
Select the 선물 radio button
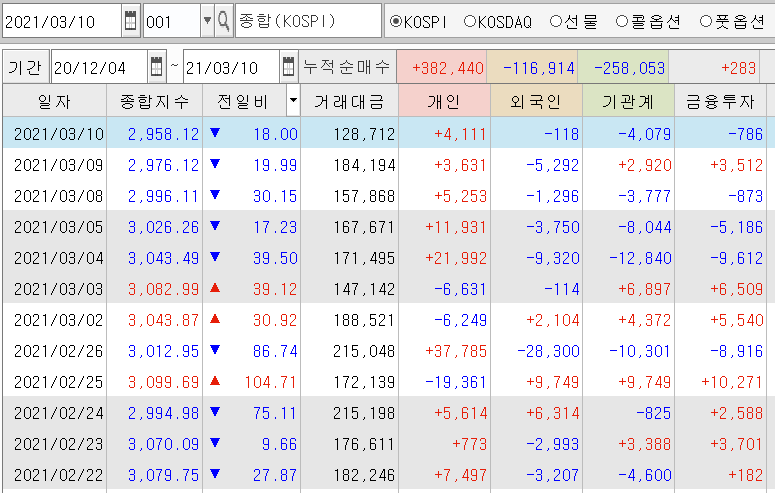[x=556, y=21]
